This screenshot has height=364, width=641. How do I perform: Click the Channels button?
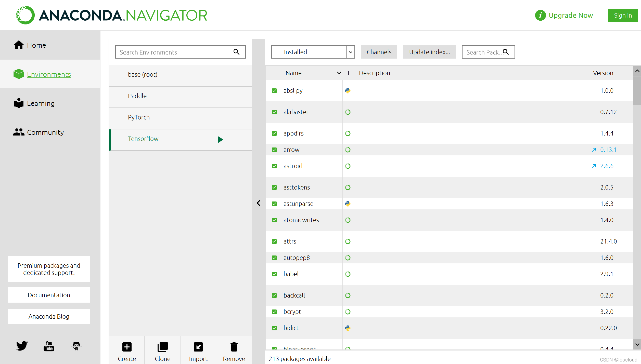379,52
